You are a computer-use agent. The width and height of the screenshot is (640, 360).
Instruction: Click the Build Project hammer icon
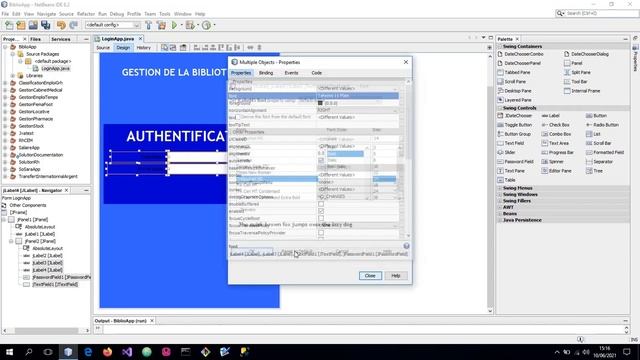click(149, 25)
